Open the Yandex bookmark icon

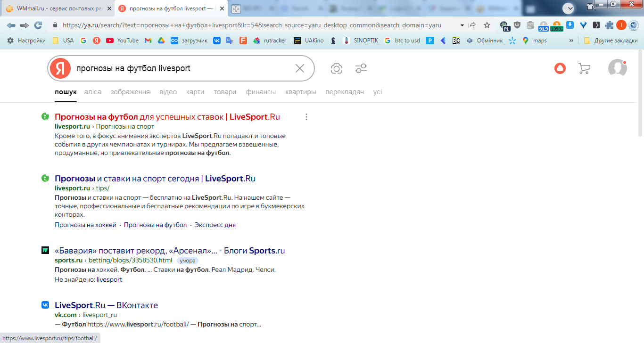point(97,41)
